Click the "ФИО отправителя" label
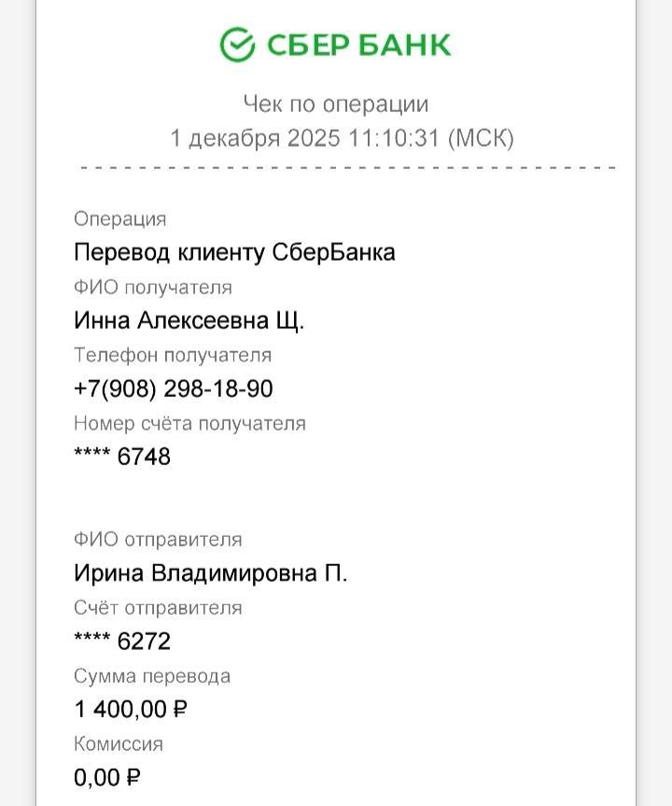Screen dimensions: 672x806 pyautogui.click(x=158, y=539)
